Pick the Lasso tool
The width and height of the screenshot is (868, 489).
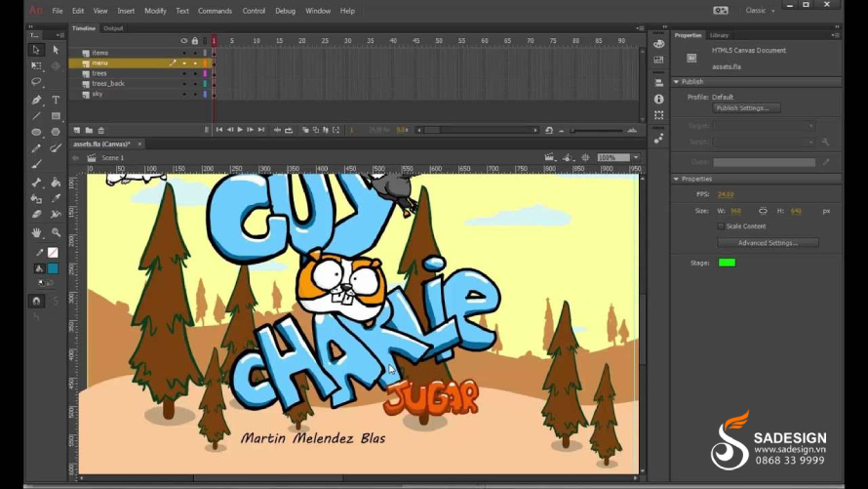coord(36,82)
